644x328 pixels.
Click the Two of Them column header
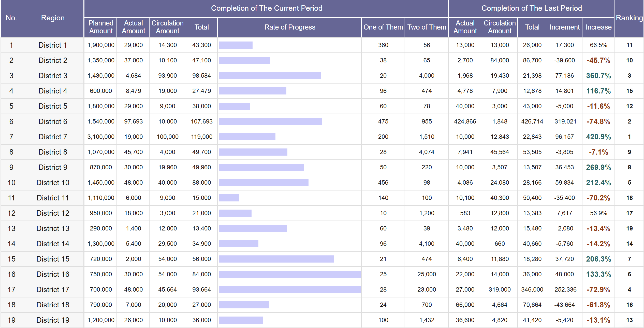click(427, 27)
